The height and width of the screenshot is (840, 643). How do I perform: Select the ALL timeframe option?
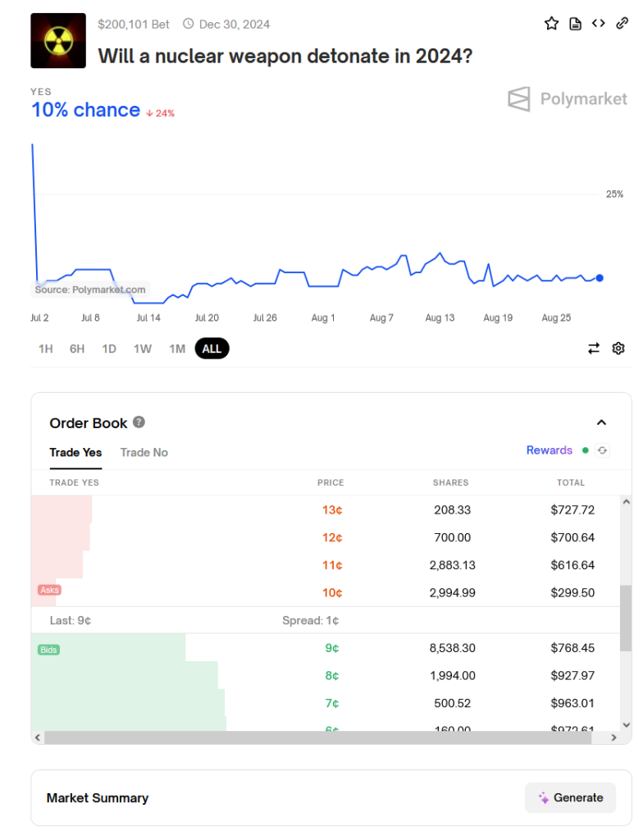(212, 348)
